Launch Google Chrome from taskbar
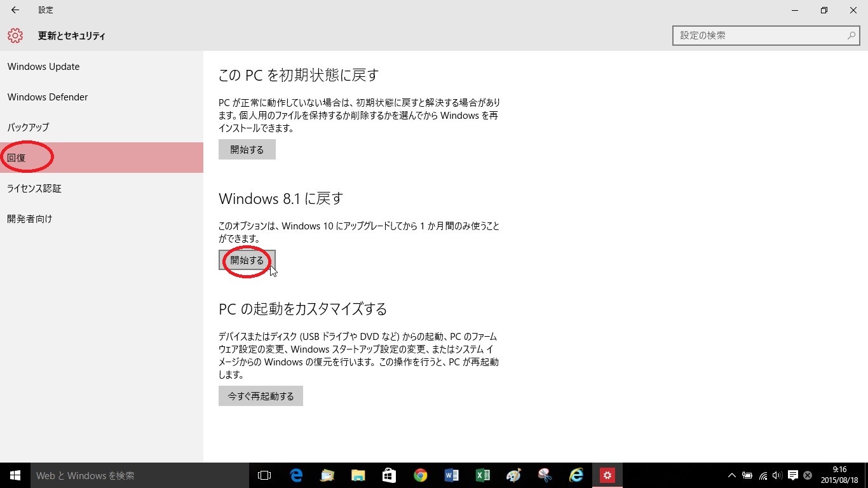 pos(420,475)
